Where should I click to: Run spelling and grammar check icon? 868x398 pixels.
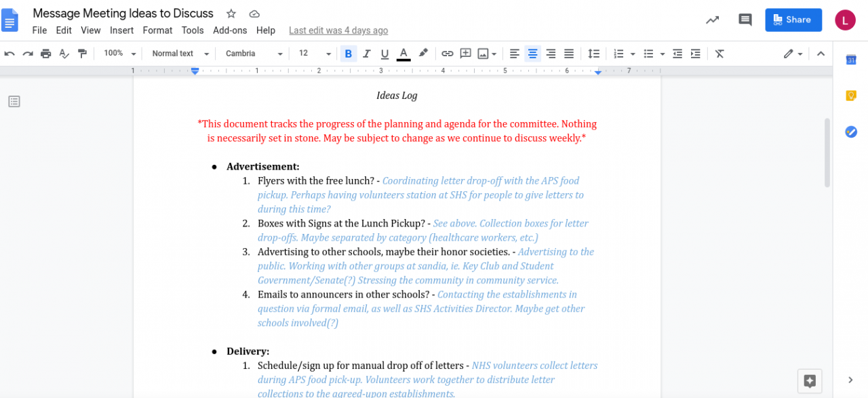coord(64,54)
